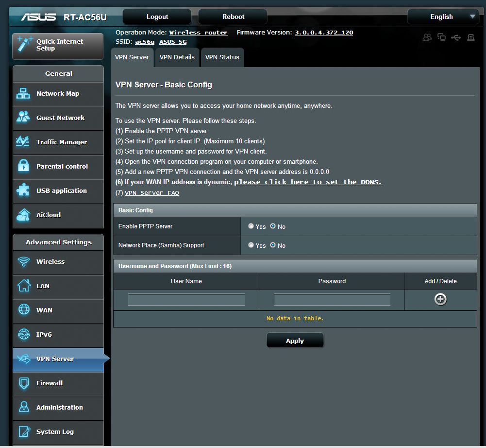486x448 pixels.
Task: Open the ac56u SSID link
Action: pyautogui.click(x=145, y=42)
